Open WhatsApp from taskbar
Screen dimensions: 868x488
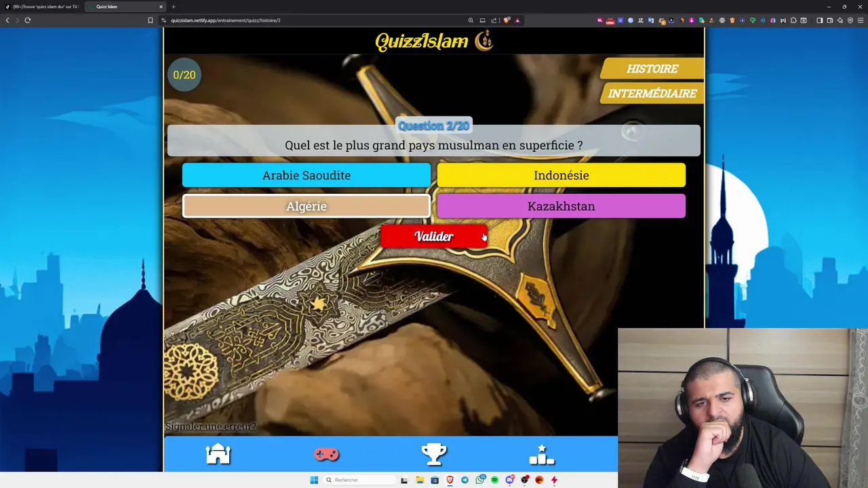click(x=480, y=480)
